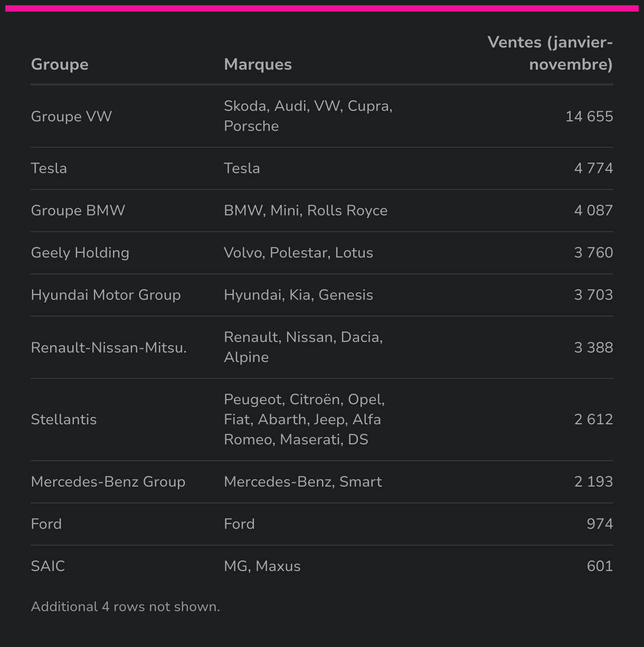Image resolution: width=644 pixels, height=647 pixels.
Task: Select the Groupe BMW cell
Action: 78,211
